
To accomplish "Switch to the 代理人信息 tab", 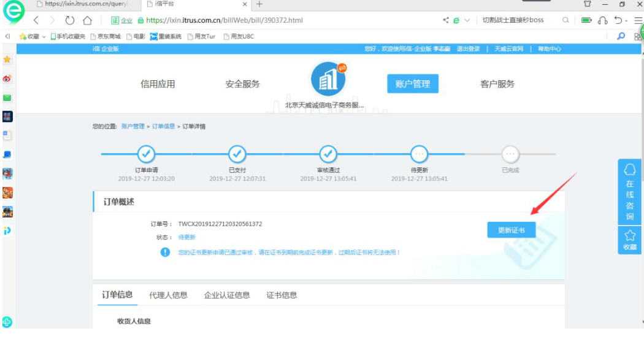I will click(x=168, y=295).
